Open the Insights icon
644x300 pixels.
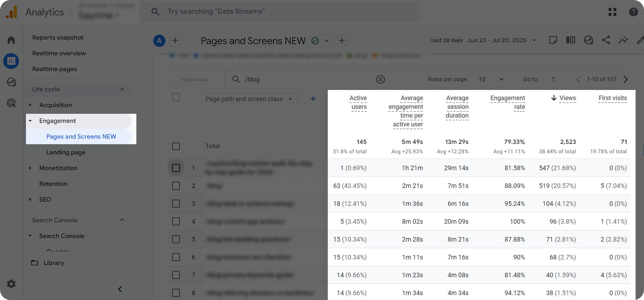[588, 40]
